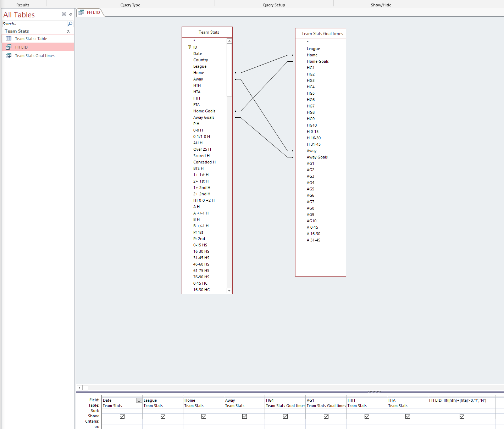Click the Criteria cell under the Date column
Viewport: 504px width, 429px height.
tap(122, 422)
